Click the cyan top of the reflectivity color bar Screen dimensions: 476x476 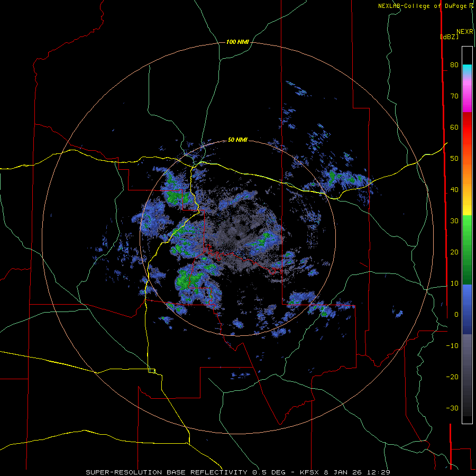coord(467,69)
